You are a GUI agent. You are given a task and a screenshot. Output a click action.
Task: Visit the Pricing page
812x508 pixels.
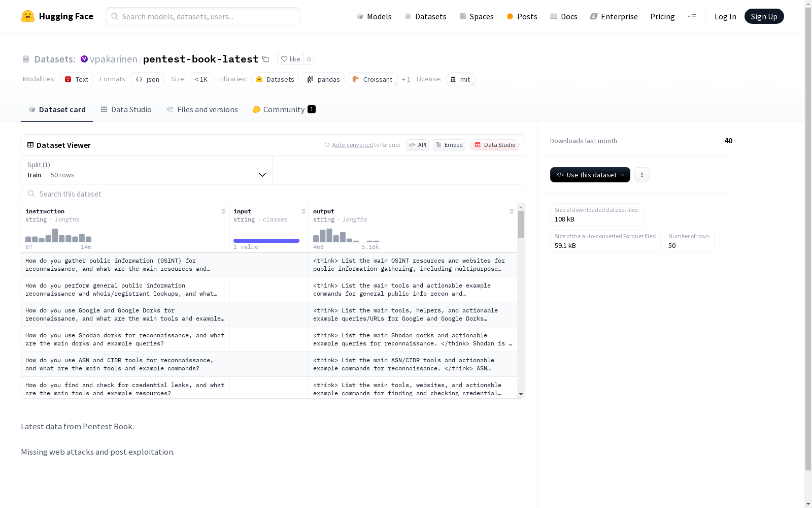pyautogui.click(x=662, y=16)
